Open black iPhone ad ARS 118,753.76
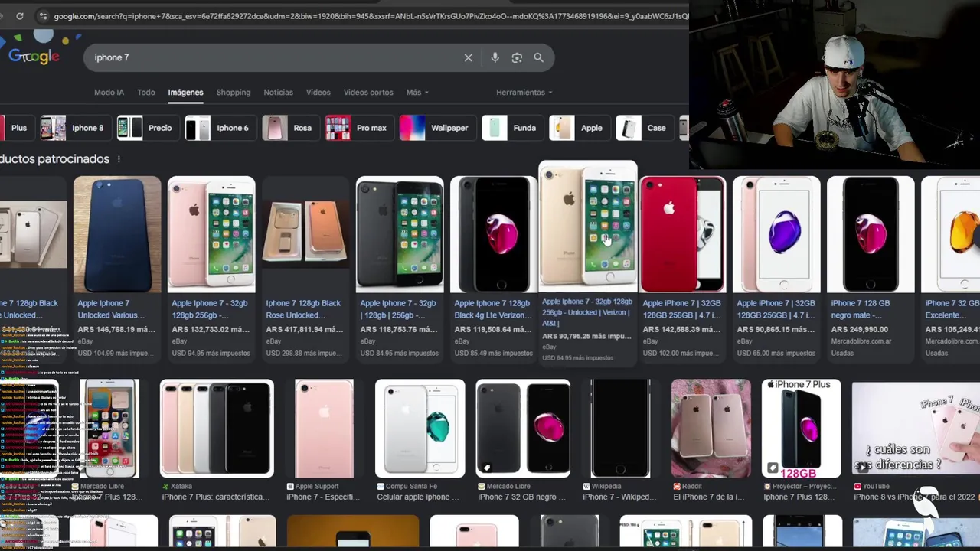Screen dimensions: 980x551 400,234
